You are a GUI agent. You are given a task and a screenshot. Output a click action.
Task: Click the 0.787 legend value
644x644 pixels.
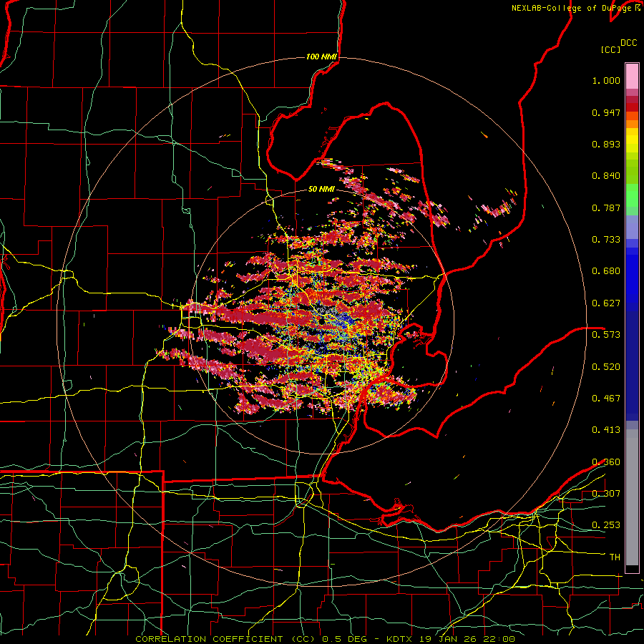606,208
